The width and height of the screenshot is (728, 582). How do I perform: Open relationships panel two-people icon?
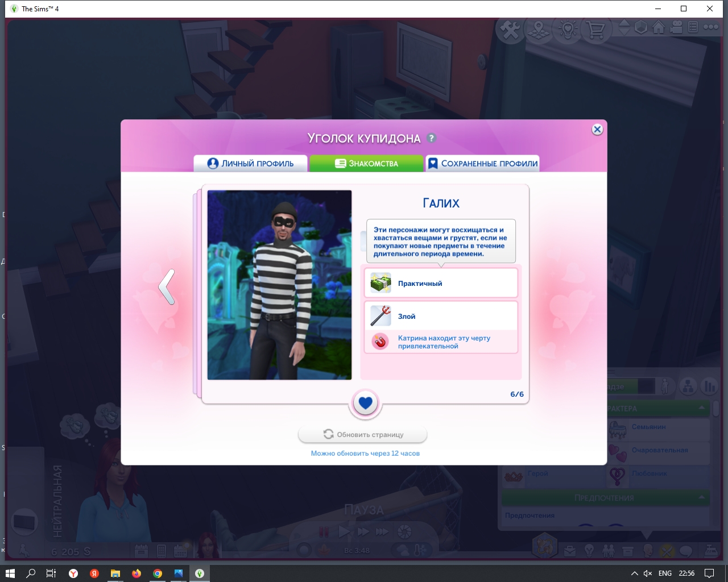tap(609, 551)
